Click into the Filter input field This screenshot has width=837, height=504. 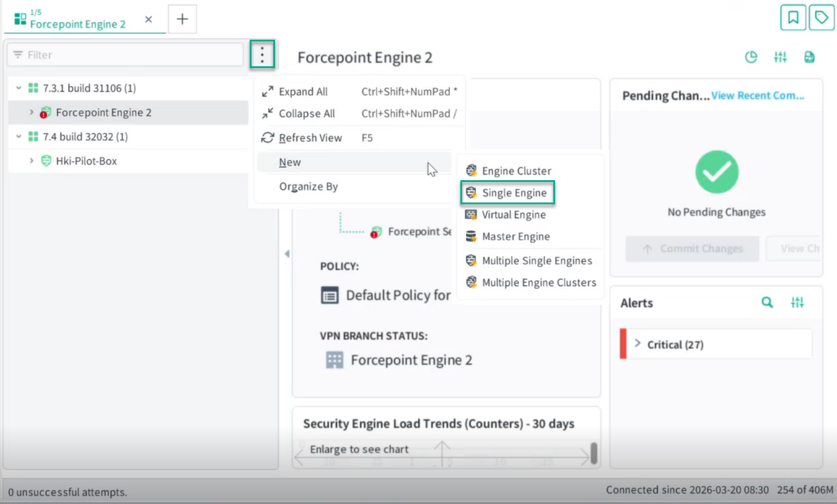(125, 55)
